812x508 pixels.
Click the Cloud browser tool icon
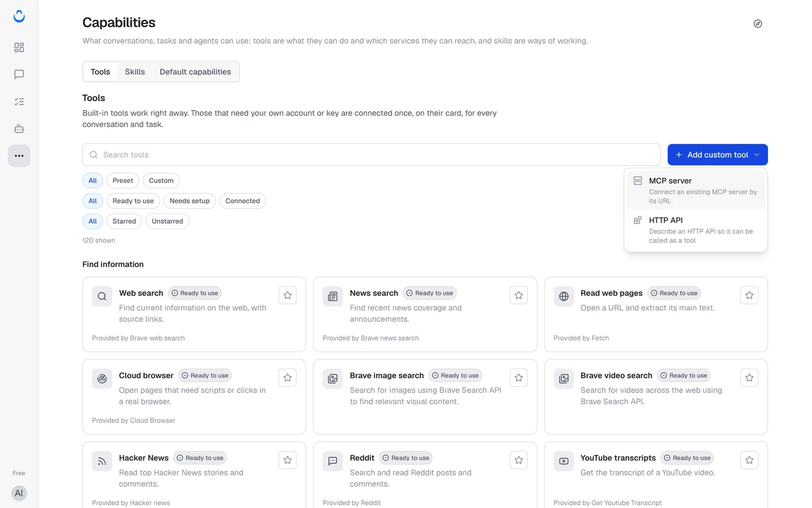pos(102,379)
